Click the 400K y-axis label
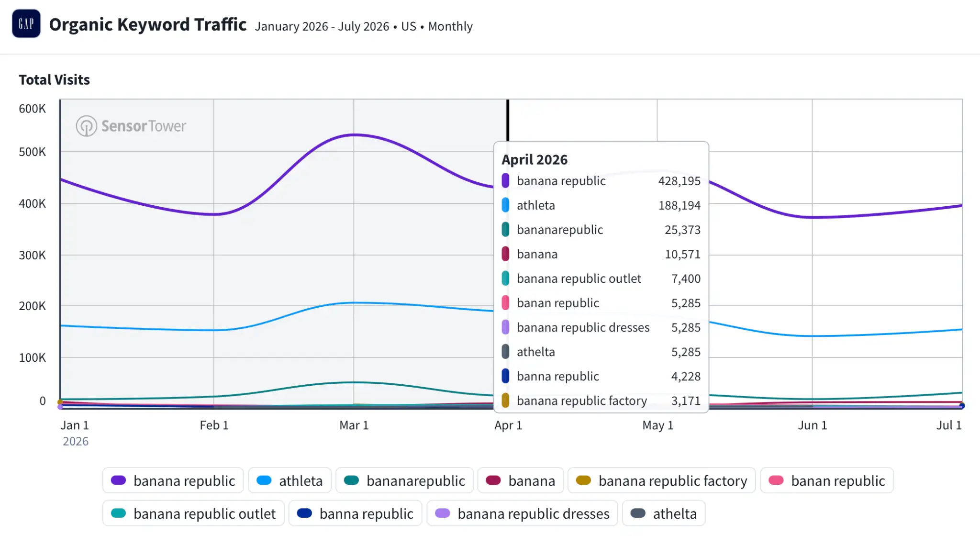980x546 pixels. 32,203
